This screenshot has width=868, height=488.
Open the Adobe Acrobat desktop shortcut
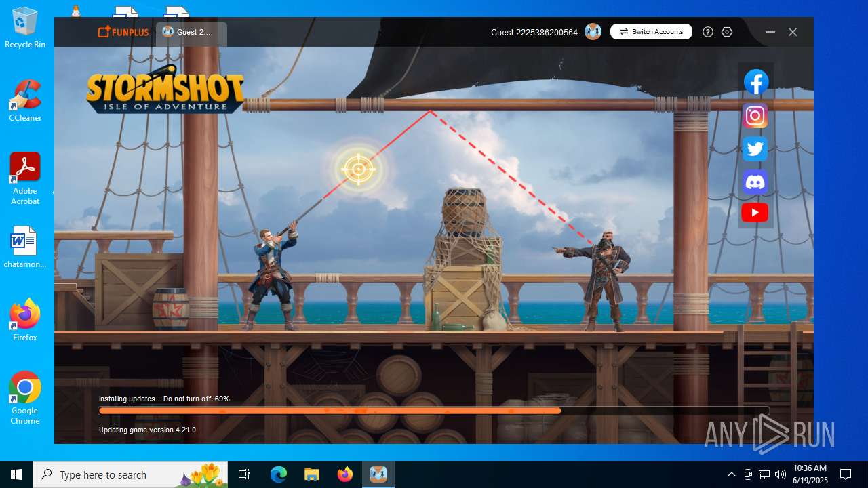click(25, 179)
